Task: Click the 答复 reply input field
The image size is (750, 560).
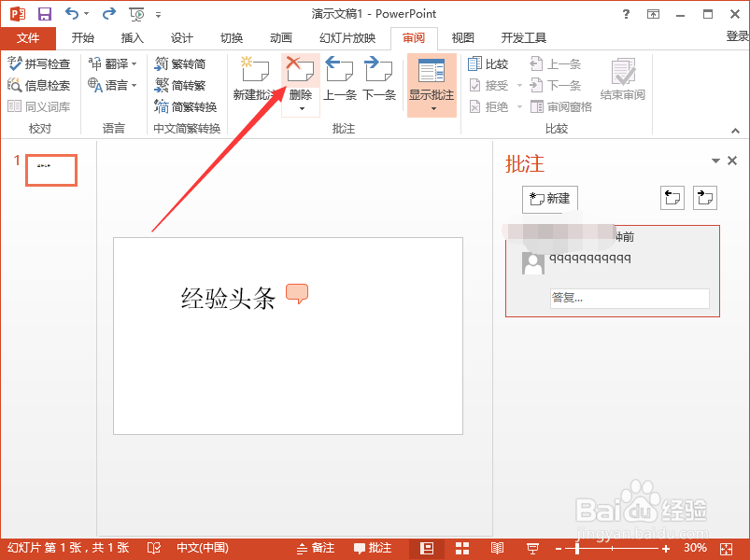Action: [x=630, y=298]
